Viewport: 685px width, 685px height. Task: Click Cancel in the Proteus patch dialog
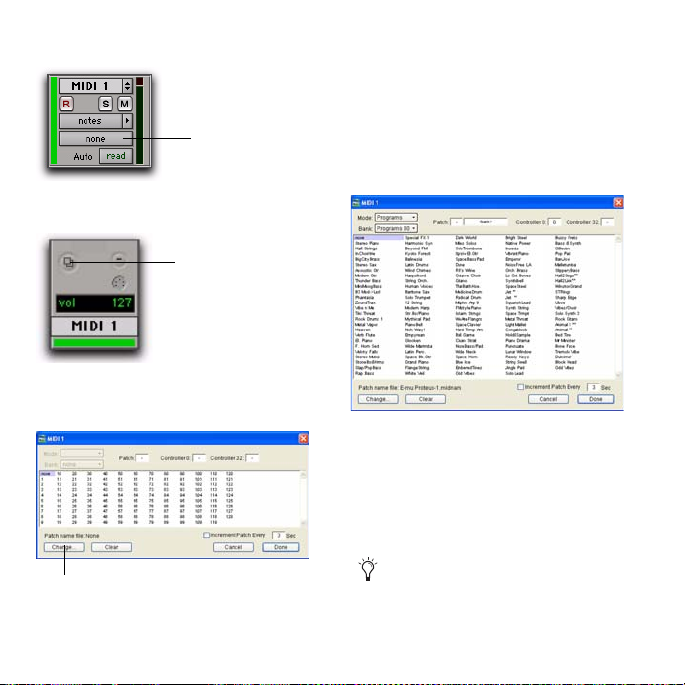pos(548,399)
